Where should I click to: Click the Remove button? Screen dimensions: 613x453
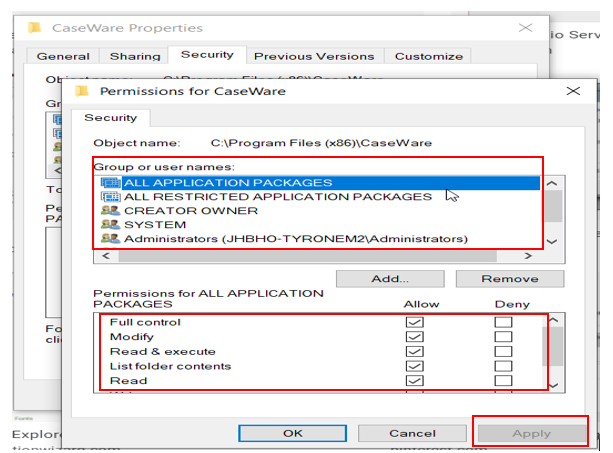click(x=510, y=279)
